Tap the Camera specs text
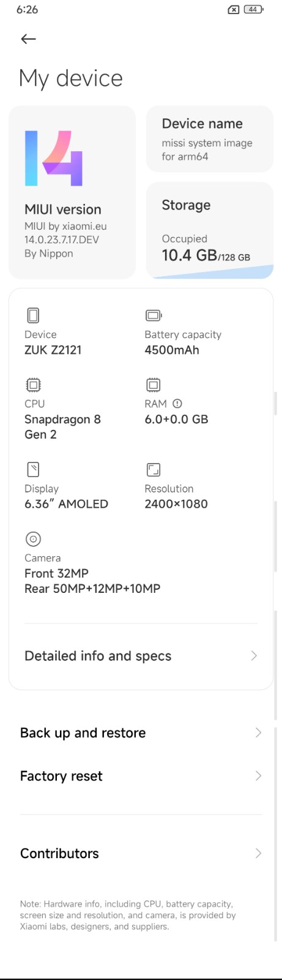 coord(92,581)
